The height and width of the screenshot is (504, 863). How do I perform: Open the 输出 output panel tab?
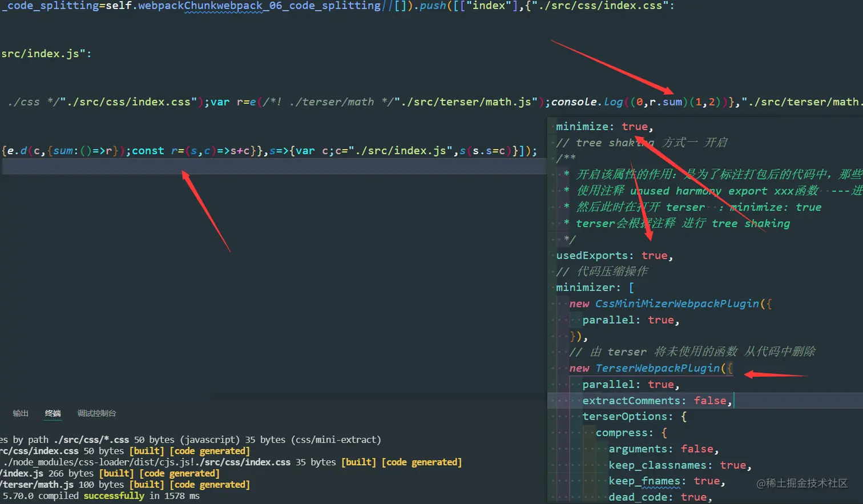[x=21, y=413]
